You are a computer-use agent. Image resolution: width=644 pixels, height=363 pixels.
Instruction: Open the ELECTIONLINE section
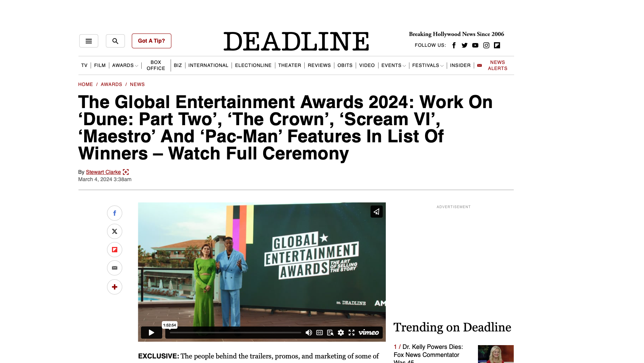pyautogui.click(x=253, y=65)
